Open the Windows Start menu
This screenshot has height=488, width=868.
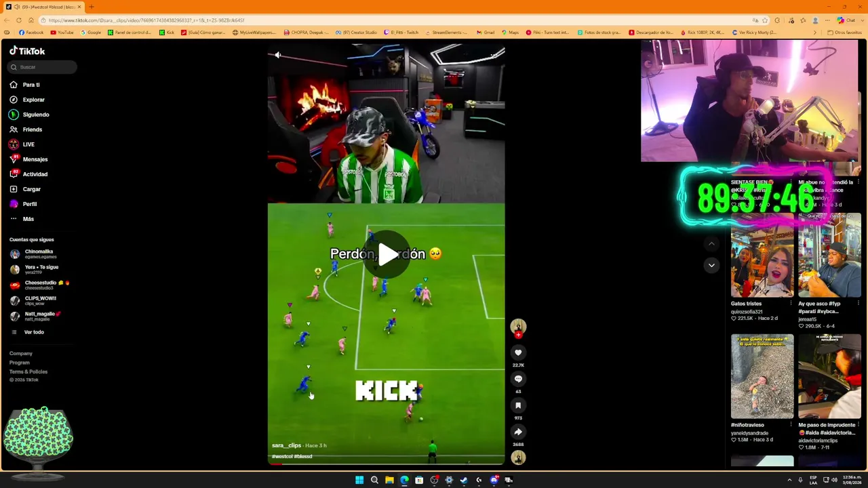click(359, 480)
